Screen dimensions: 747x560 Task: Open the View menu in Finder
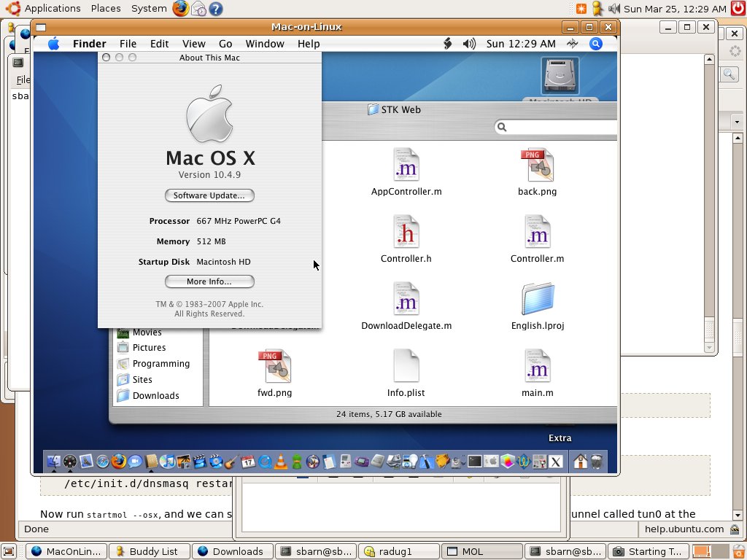coord(194,44)
